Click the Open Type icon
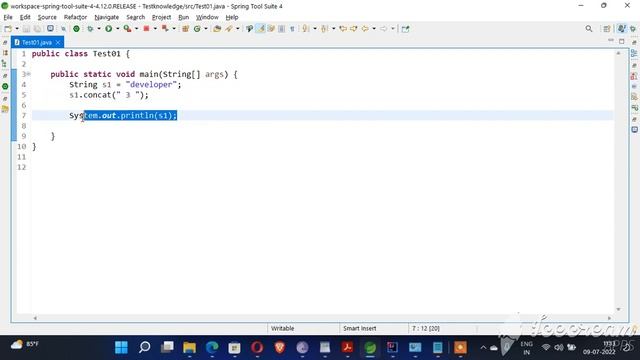This screenshot has height=360, width=640. tap(217, 29)
